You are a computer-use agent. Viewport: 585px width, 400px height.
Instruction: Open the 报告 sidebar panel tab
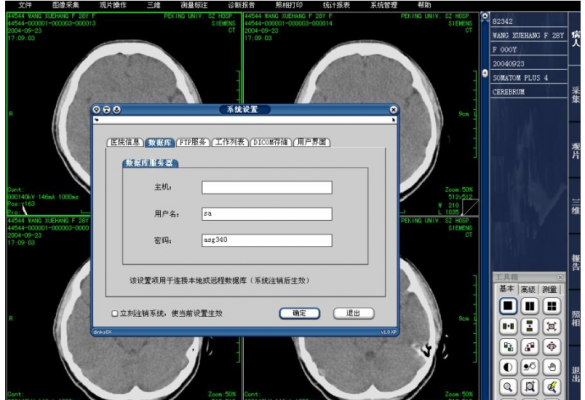coord(576,262)
